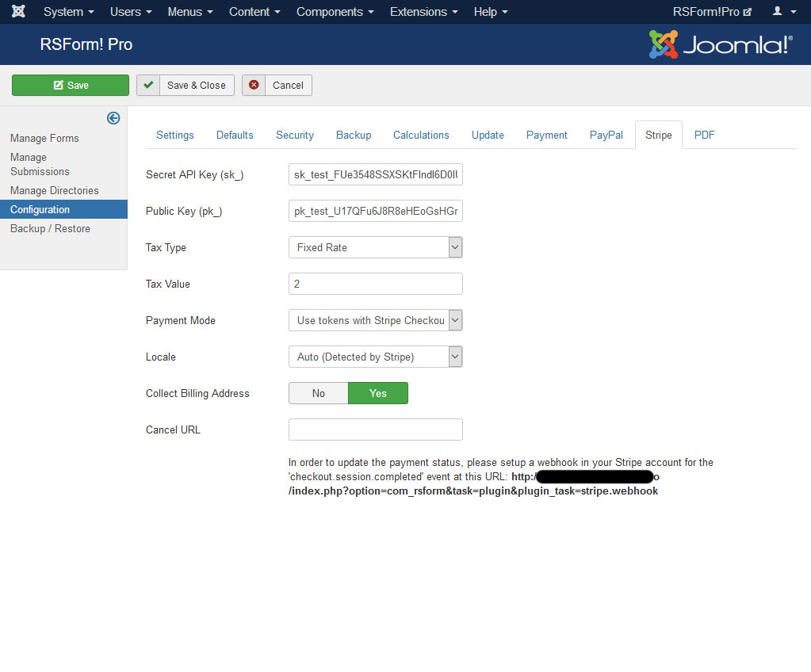This screenshot has height=672, width=811.
Task: Click the Cancel button
Action: tap(277, 86)
